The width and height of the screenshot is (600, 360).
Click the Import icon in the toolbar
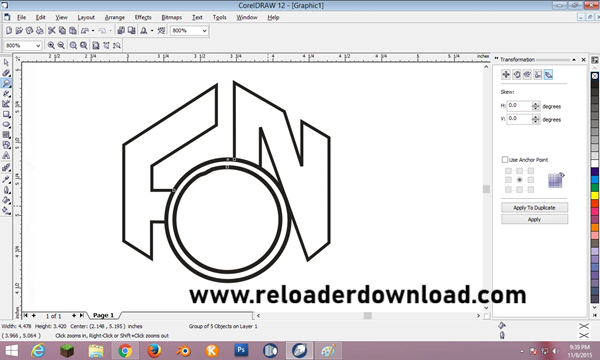[121, 31]
